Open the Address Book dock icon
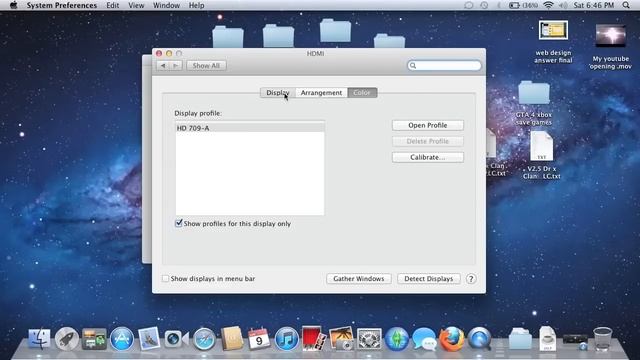The width and height of the screenshot is (640, 360). coord(232,338)
